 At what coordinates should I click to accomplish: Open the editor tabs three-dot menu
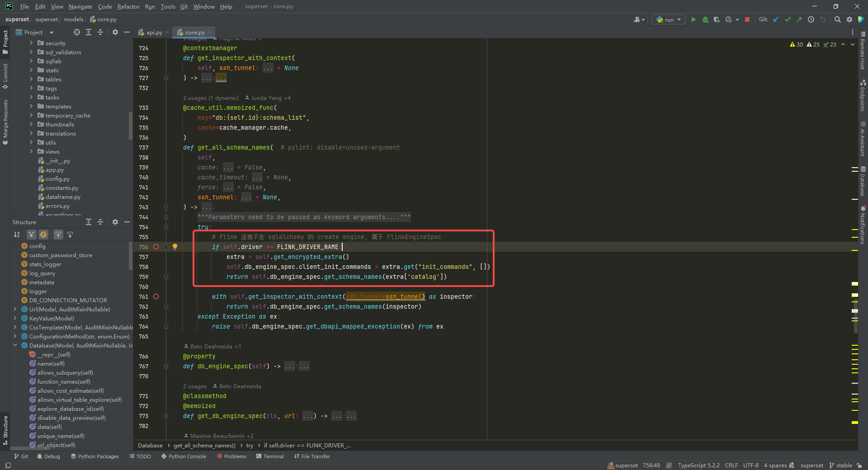(853, 32)
